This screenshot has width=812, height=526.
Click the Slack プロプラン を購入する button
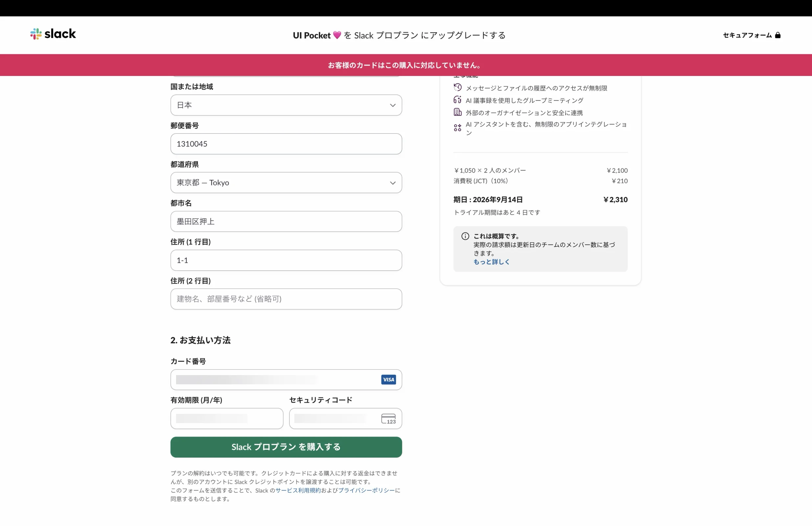pos(286,447)
